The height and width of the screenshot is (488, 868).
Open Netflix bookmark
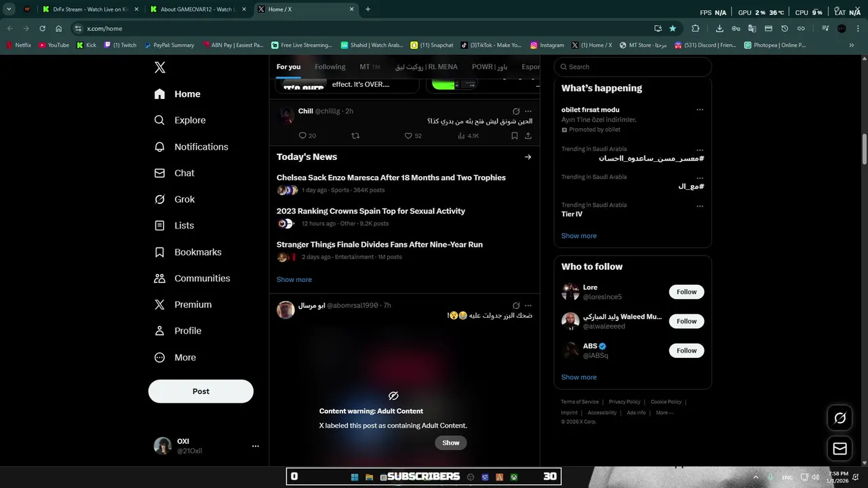(18, 45)
